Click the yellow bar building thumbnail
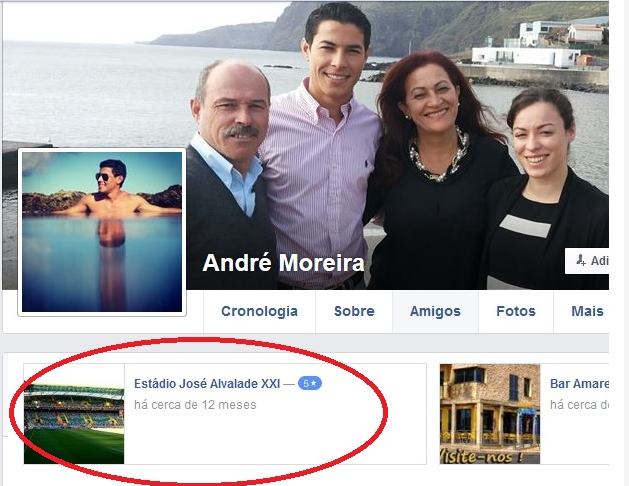 pos(490,414)
